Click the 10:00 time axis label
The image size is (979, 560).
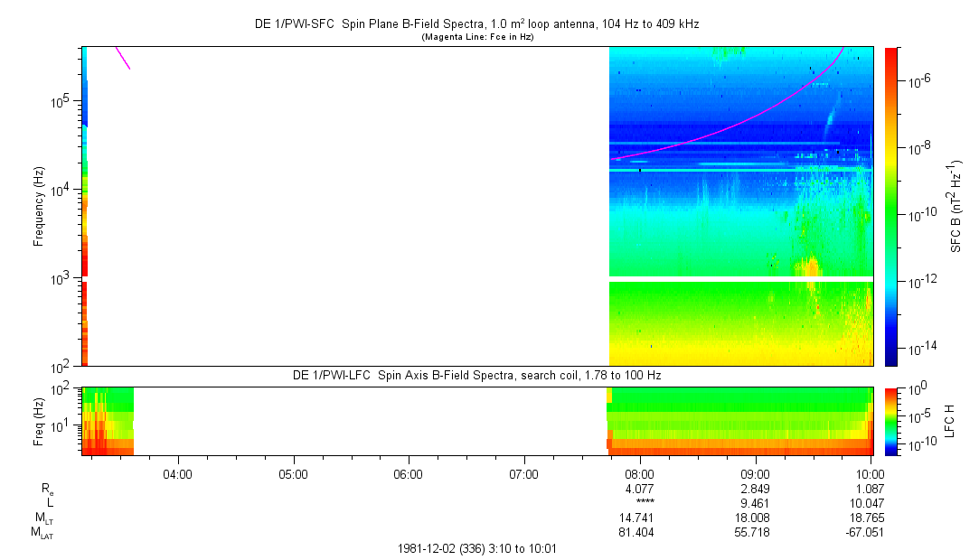pos(870,473)
